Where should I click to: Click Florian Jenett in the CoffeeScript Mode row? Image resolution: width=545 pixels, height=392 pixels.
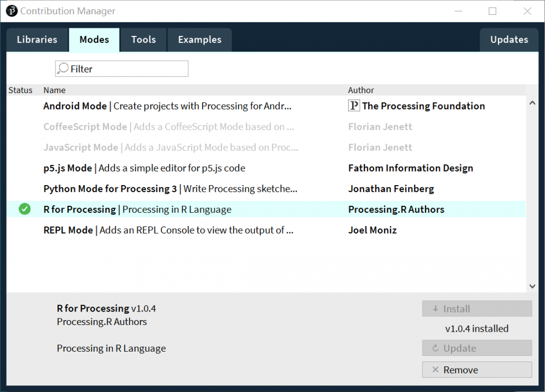[380, 127]
